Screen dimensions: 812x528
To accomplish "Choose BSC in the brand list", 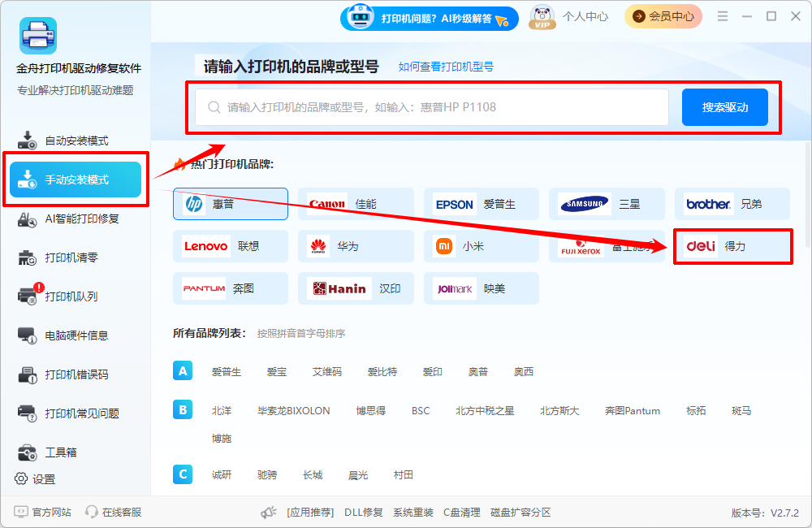I will point(421,410).
